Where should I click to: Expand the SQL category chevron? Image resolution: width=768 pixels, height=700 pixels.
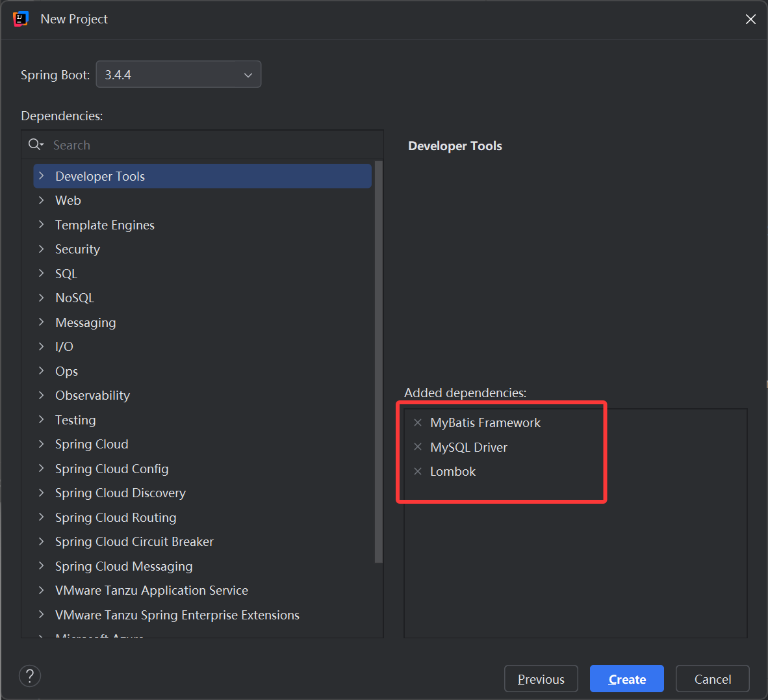coord(42,274)
